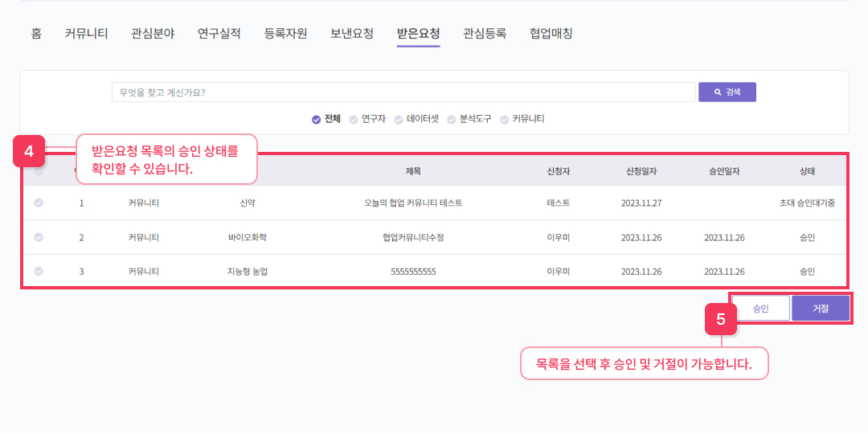Viewport: 868px width, 434px height.
Task: Click the 검색 search button
Action: coord(727,92)
